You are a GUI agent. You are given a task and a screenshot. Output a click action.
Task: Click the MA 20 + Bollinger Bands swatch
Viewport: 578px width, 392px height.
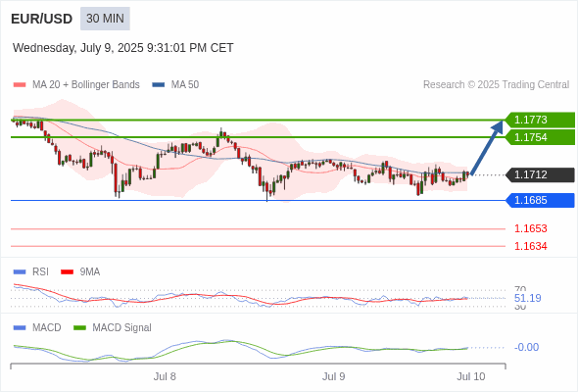[x=20, y=85]
